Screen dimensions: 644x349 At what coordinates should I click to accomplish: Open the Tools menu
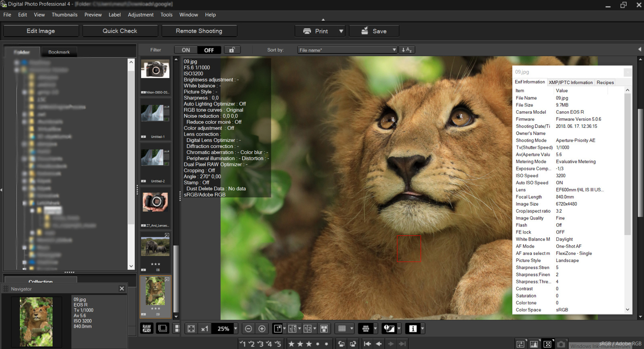point(167,15)
